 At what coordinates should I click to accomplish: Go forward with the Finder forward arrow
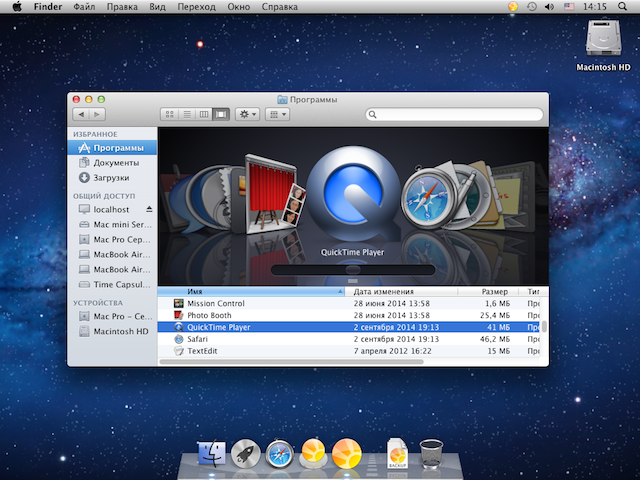point(97,114)
